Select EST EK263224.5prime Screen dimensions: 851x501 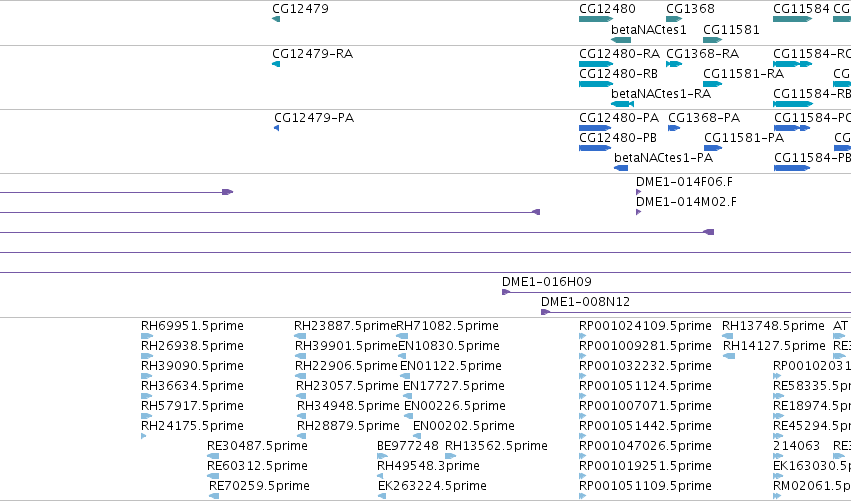click(432, 486)
